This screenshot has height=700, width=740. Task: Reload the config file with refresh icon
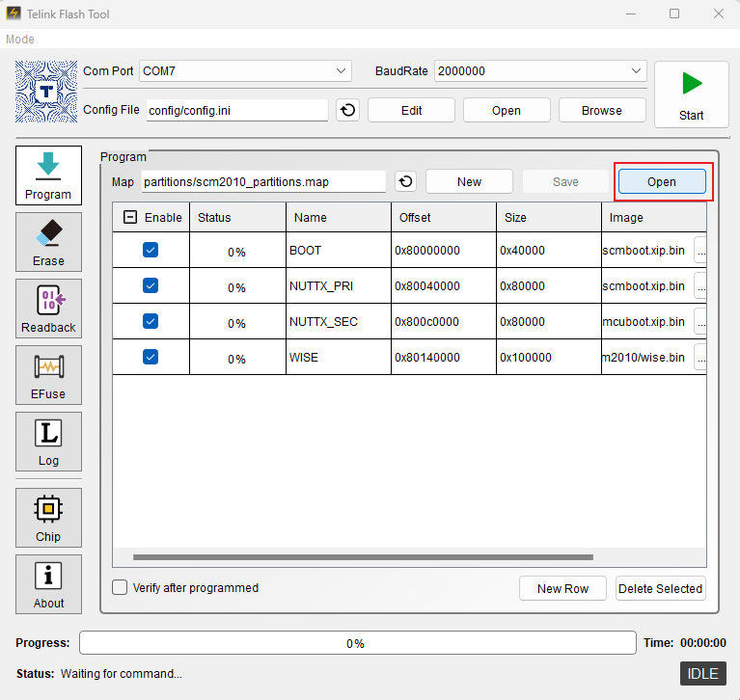[348, 110]
